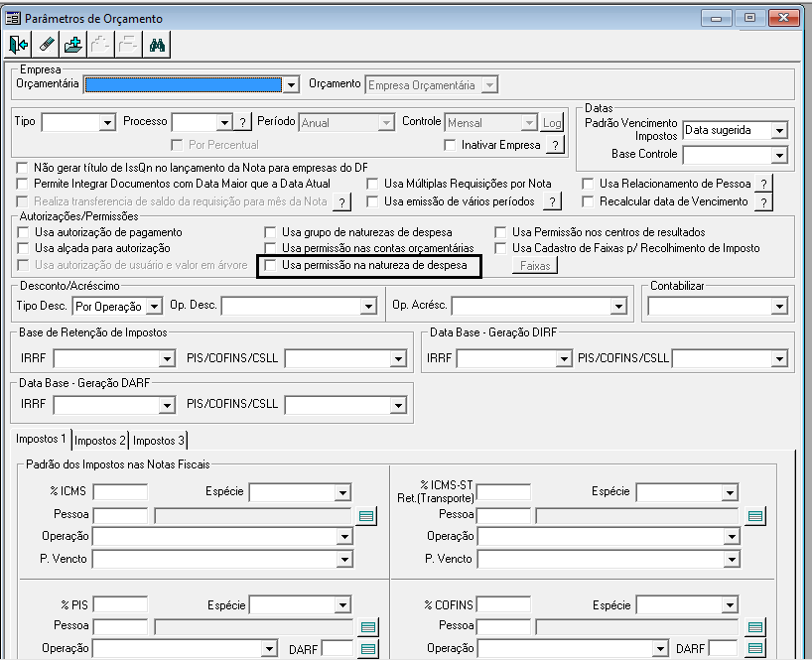
Task: Enable Usa autorização de pagamento
Action: point(23,232)
